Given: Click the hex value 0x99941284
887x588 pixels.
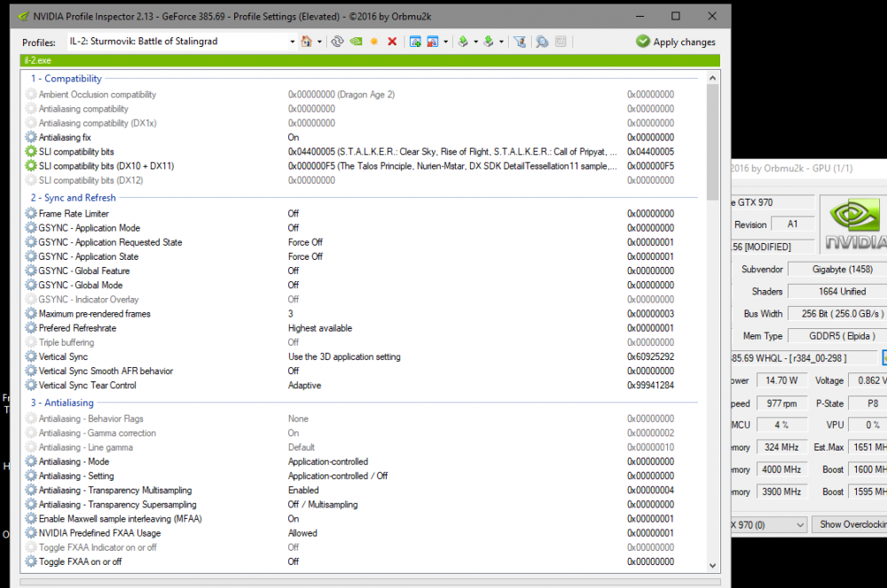Looking at the screenshot, I should (650, 386).
